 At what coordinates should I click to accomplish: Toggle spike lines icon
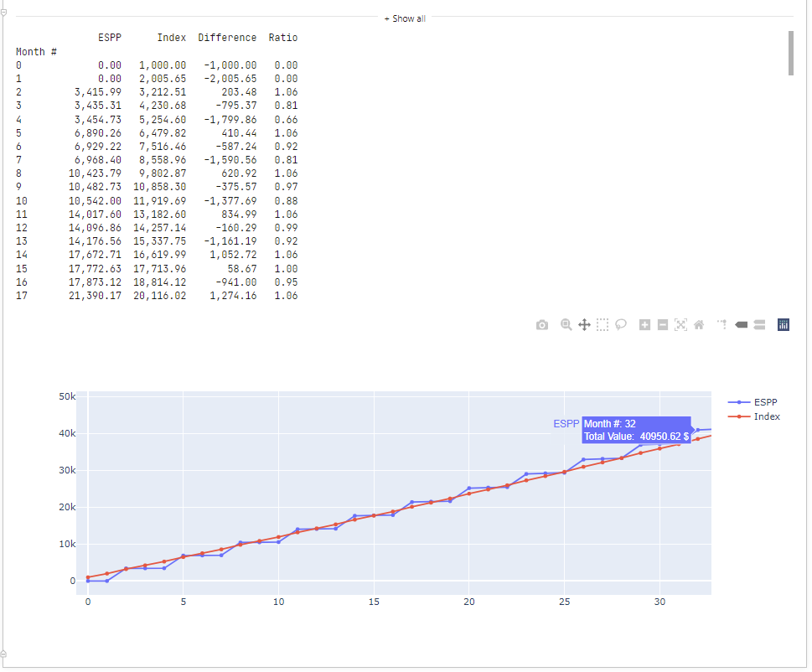pyautogui.click(x=721, y=324)
